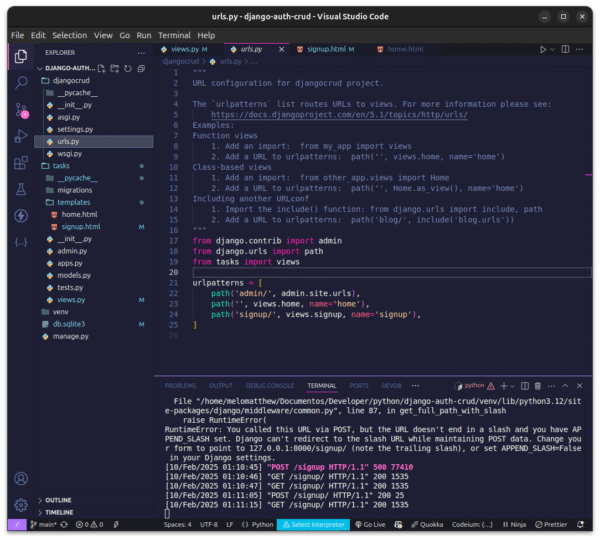
Task: Open the Terminal menu
Action: pyautogui.click(x=174, y=35)
